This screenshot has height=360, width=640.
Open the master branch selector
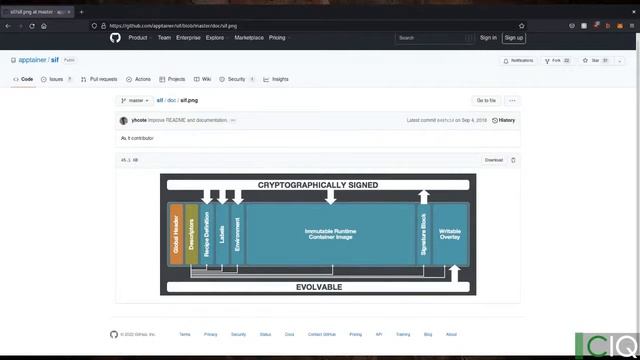click(135, 100)
